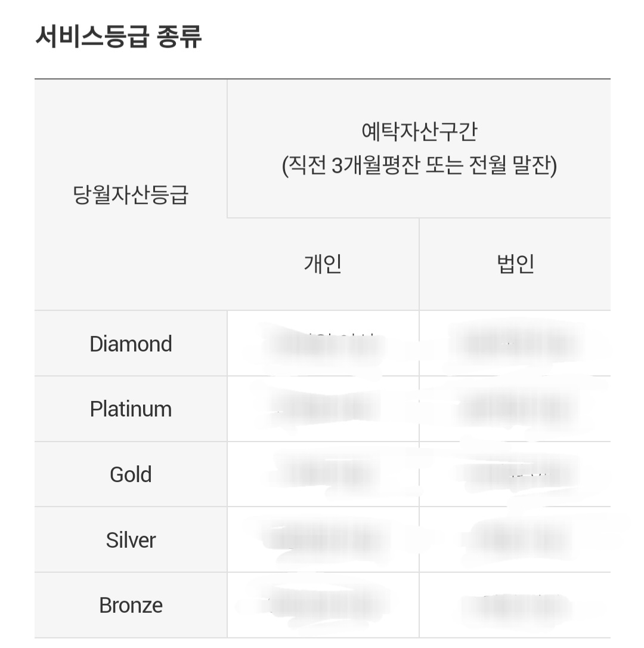
Task: Select Diamond 법인 asset range cell
Action: point(515,344)
